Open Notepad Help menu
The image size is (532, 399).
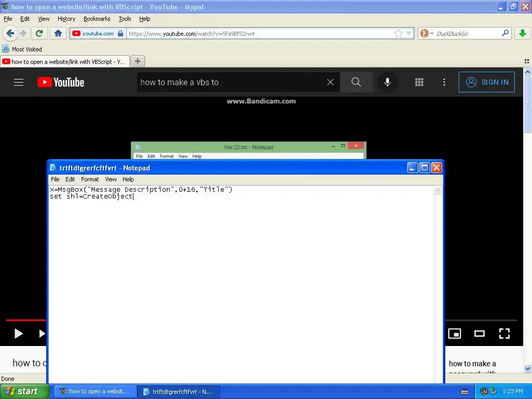(128, 179)
